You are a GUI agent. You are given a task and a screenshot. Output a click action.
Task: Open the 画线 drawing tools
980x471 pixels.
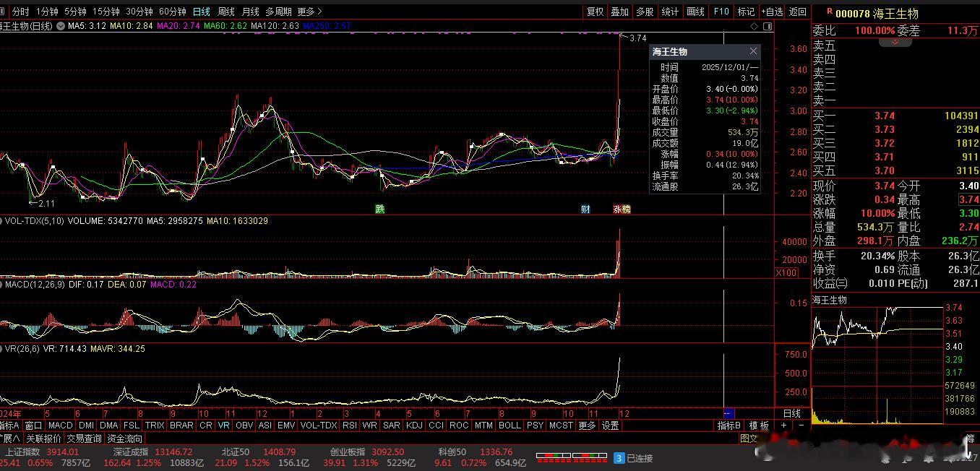coord(695,12)
